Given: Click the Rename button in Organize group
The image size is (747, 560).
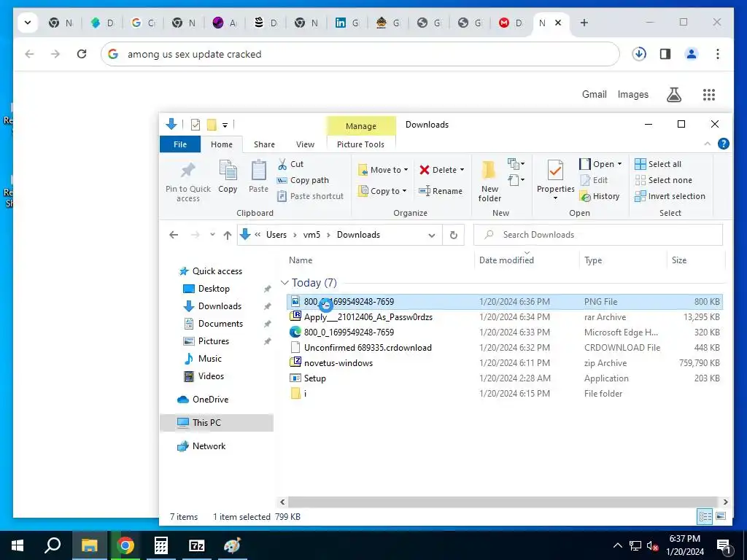Looking at the screenshot, I should [441, 191].
